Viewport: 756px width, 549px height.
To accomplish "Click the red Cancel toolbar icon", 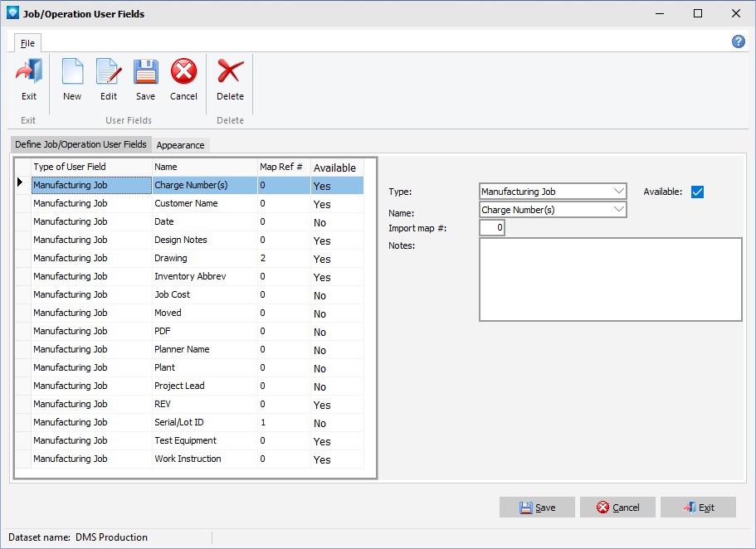I will pos(183,73).
